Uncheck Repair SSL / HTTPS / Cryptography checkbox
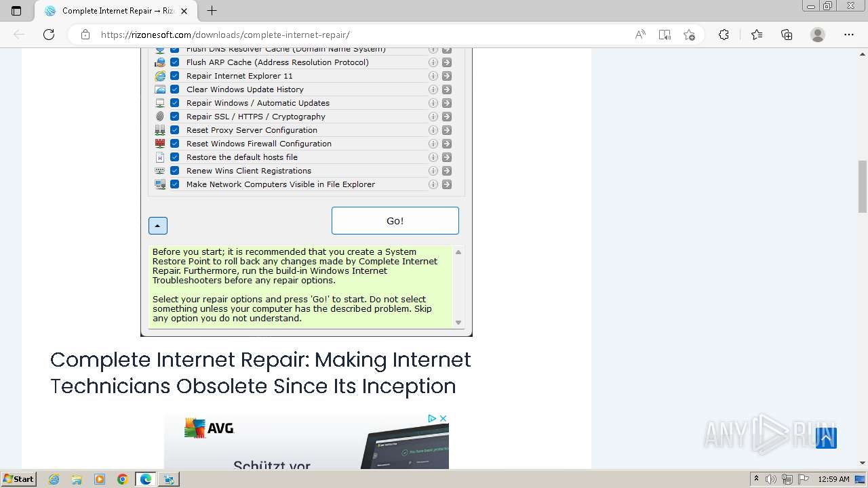The width and height of the screenshot is (868, 488). [174, 117]
